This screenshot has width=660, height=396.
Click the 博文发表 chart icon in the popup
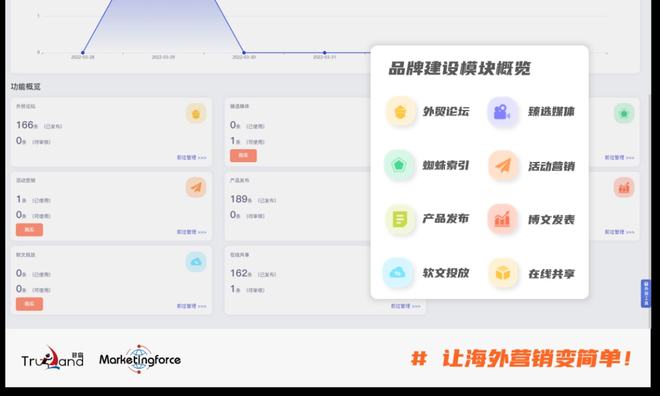pos(502,219)
